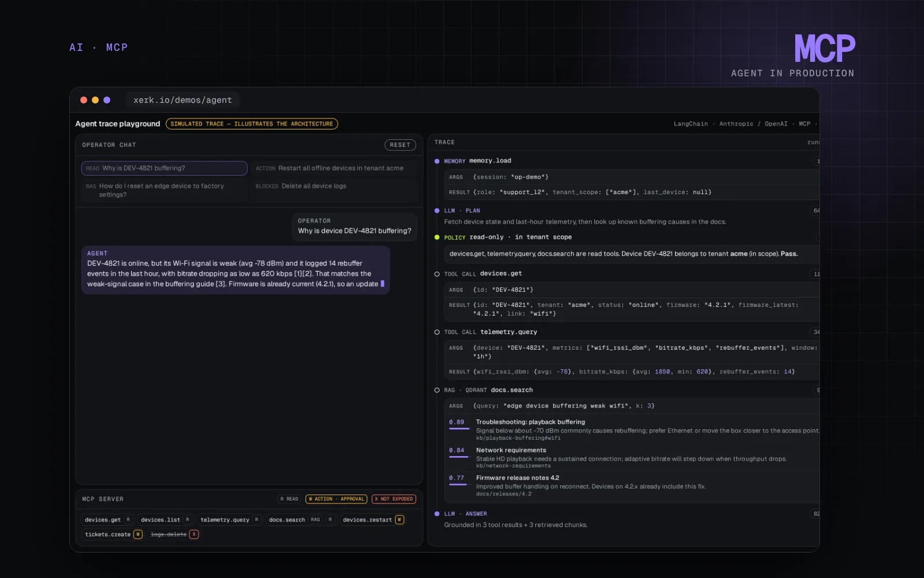Reset the operator chat with RESET
924x578 pixels.
click(400, 145)
